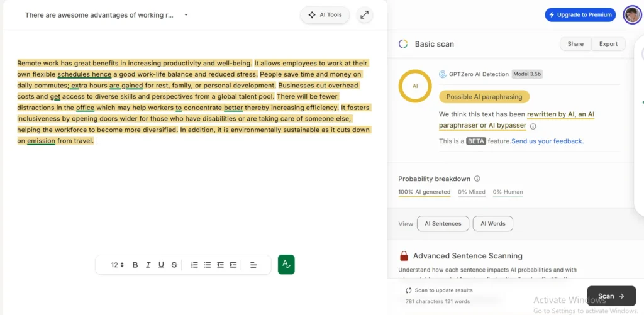
Task: Expand editor to full screen icon
Action: pos(364,15)
